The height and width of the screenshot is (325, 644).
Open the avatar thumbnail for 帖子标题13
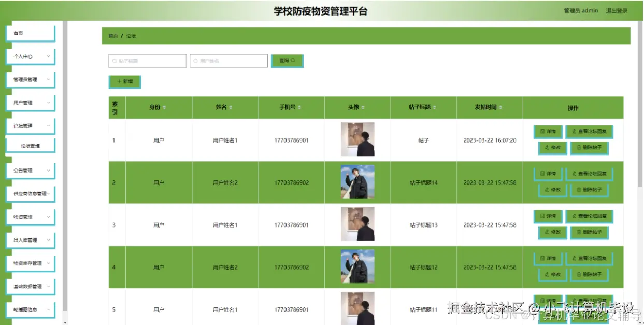coord(357,224)
